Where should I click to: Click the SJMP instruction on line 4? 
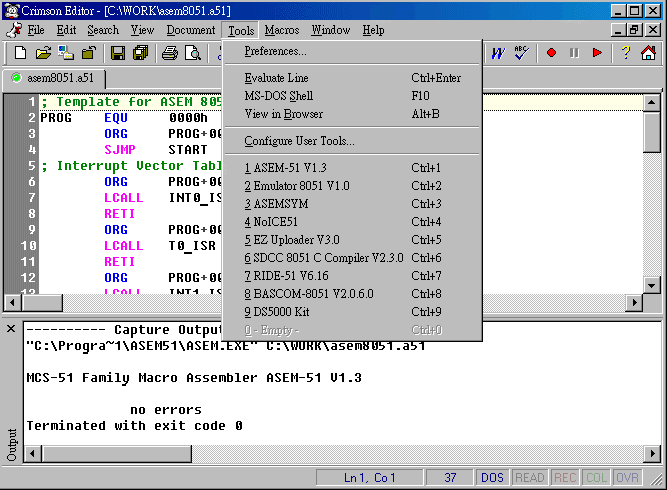pos(120,150)
